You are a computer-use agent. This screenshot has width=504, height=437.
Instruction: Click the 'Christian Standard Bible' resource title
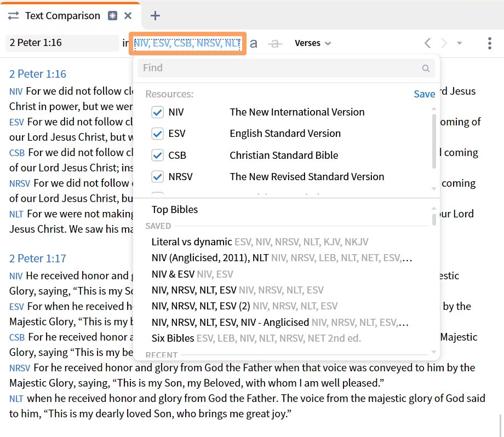(284, 155)
